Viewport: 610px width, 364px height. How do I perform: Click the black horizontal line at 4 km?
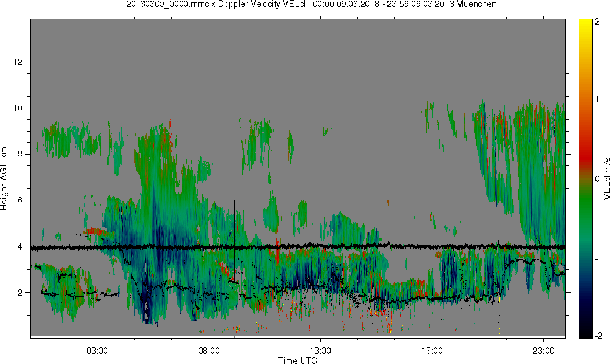[x=298, y=246]
